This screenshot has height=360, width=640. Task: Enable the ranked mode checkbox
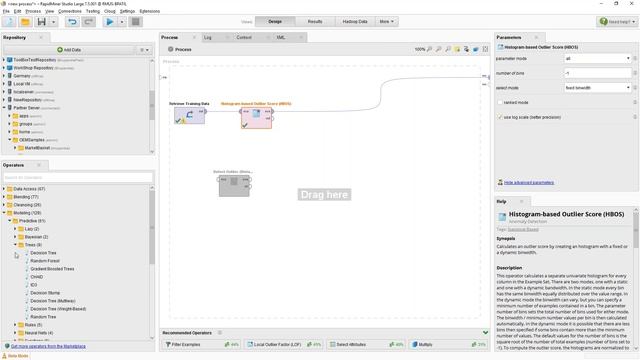tap(500, 102)
